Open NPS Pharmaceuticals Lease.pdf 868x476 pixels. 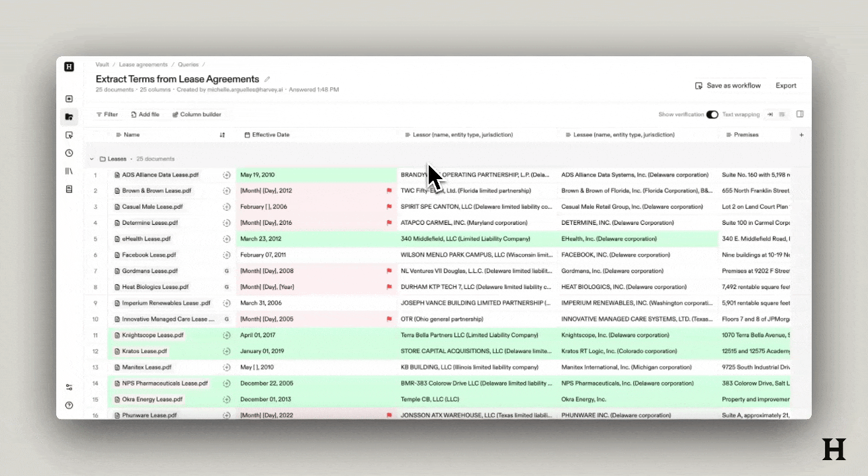coord(165,383)
